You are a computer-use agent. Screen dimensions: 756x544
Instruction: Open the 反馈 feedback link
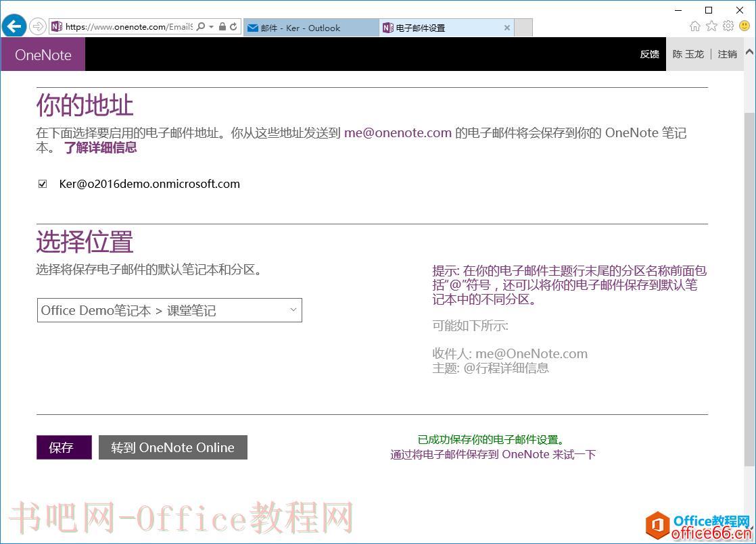pyautogui.click(x=649, y=55)
